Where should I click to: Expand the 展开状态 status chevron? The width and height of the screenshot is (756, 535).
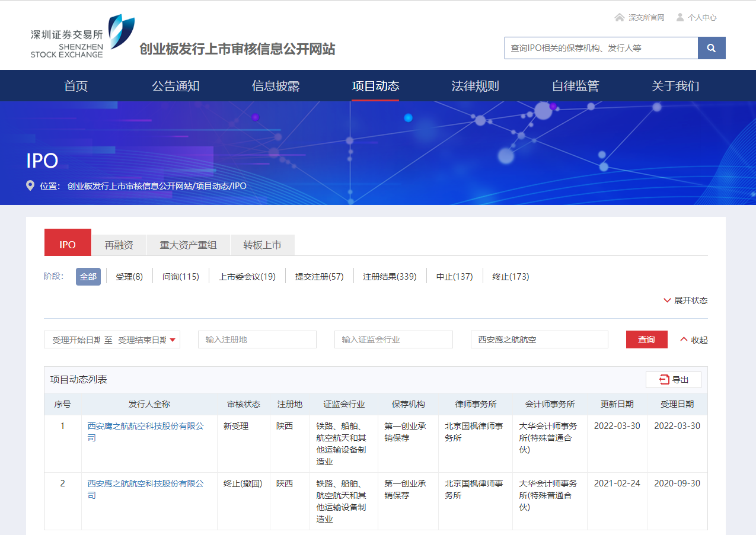point(667,300)
